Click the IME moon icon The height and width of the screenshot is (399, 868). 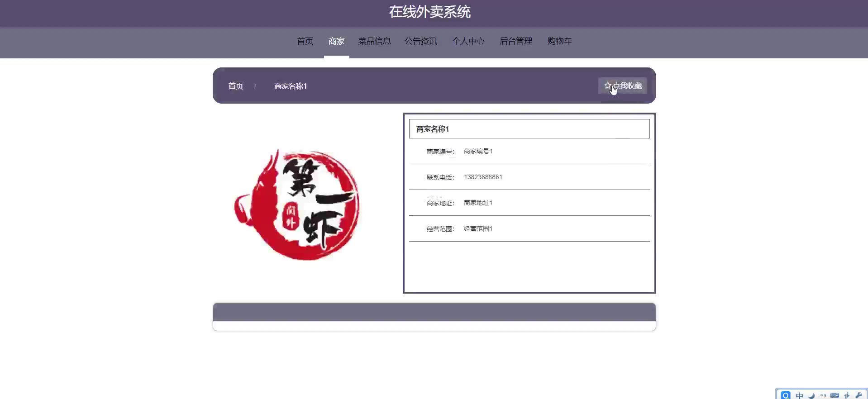(x=811, y=396)
